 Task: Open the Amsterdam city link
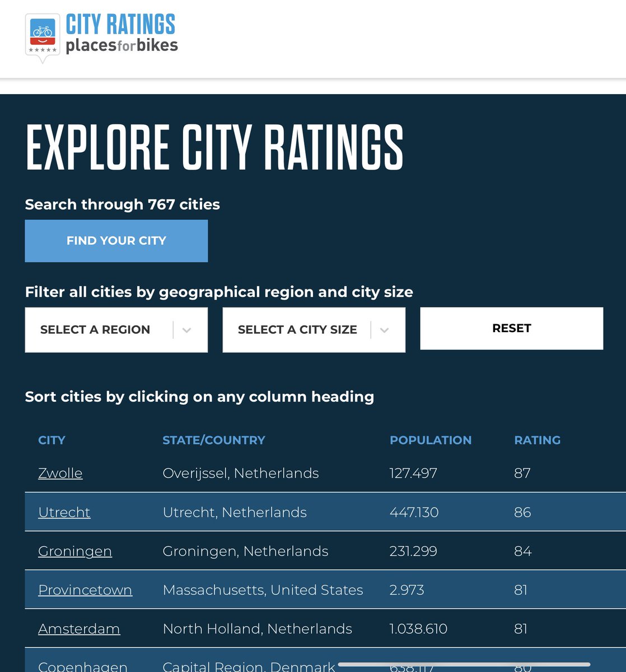[x=79, y=629]
